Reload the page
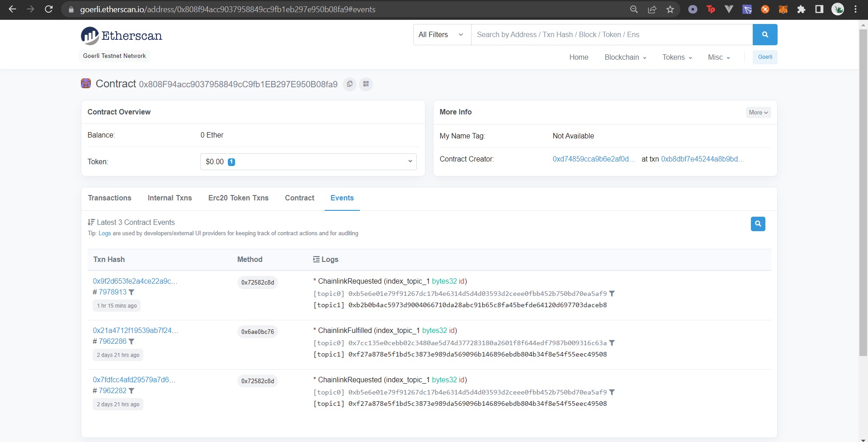Viewport: 868px width, 442px height. tap(49, 9)
